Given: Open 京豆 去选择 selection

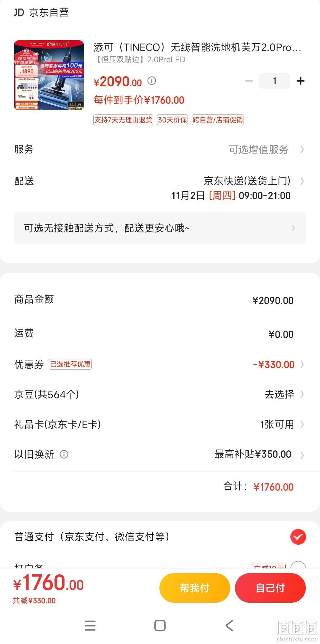Looking at the screenshot, I should coord(160,394).
